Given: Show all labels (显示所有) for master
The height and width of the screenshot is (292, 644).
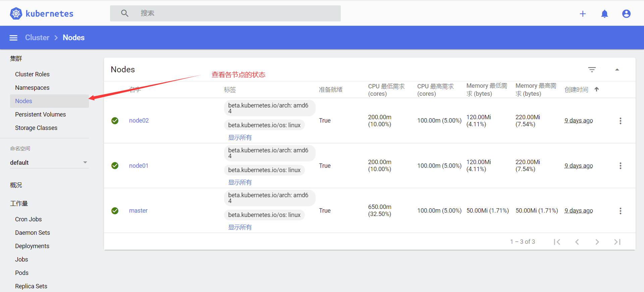Looking at the screenshot, I should click(240, 227).
